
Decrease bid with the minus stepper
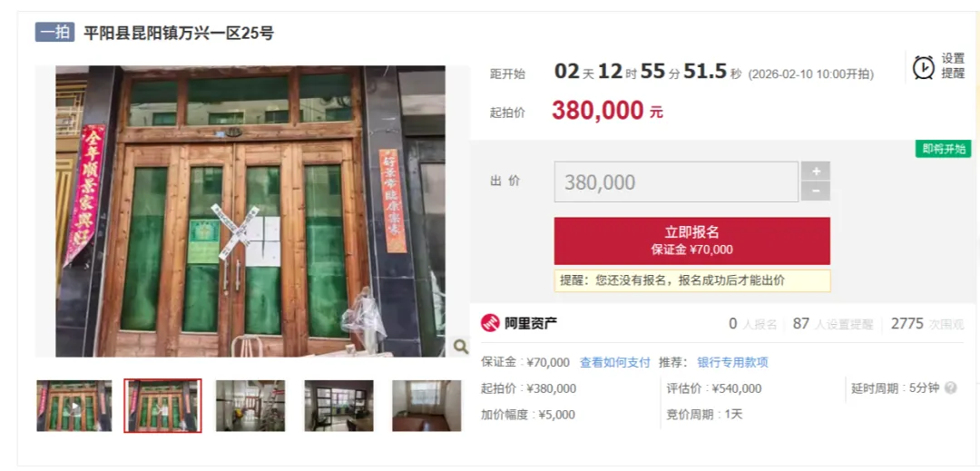[816, 191]
